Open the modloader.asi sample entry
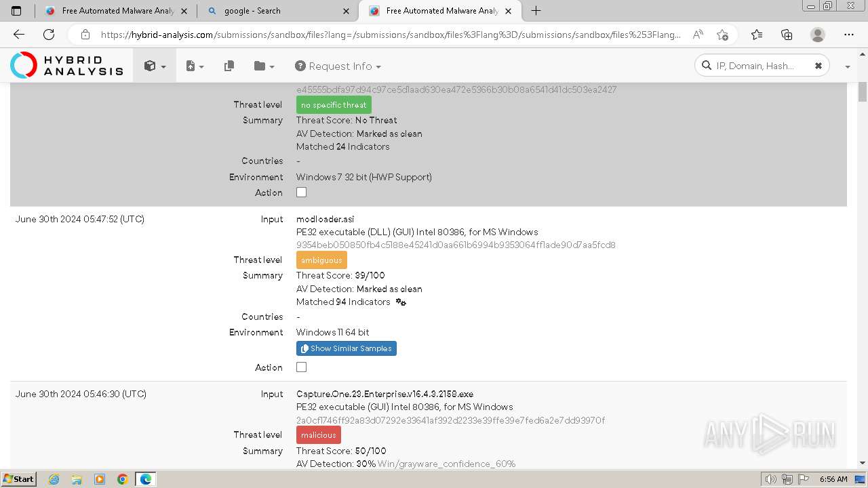 click(x=325, y=219)
